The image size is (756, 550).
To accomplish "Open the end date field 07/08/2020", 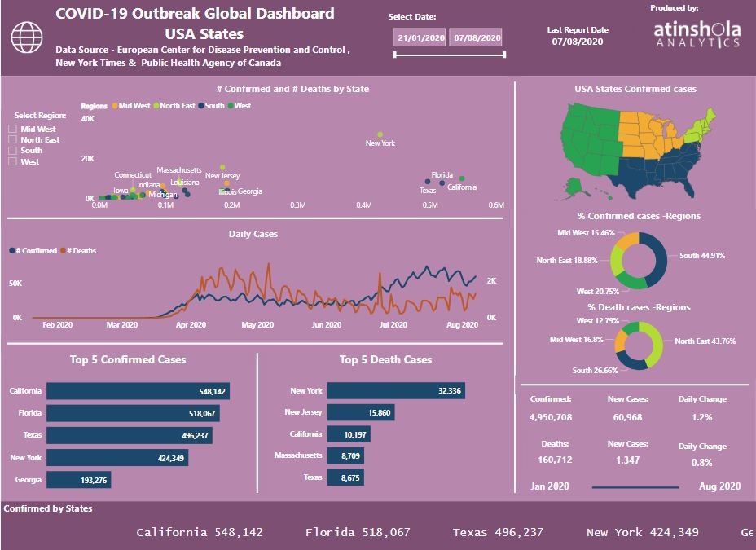I will tap(476, 37).
